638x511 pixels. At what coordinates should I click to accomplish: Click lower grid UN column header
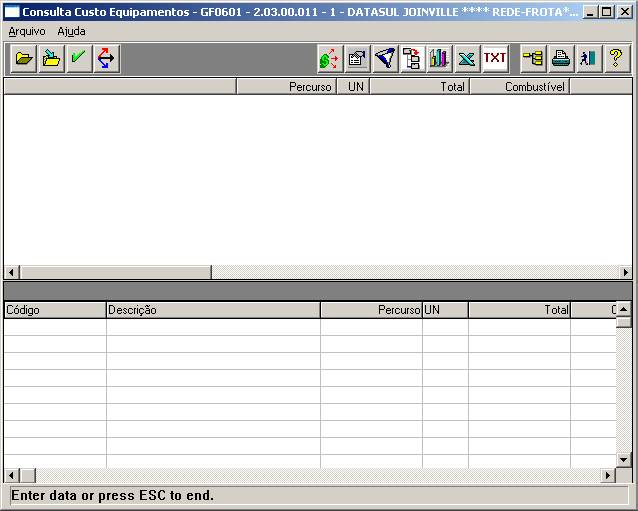point(445,310)
